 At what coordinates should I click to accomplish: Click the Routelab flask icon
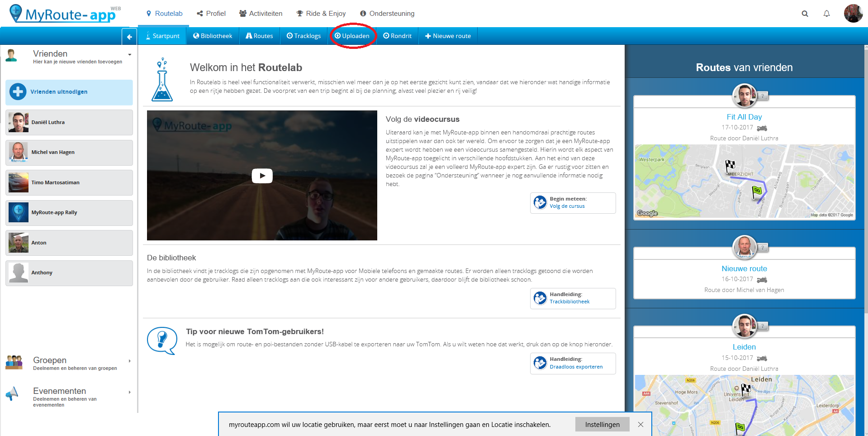click(162, 79)
